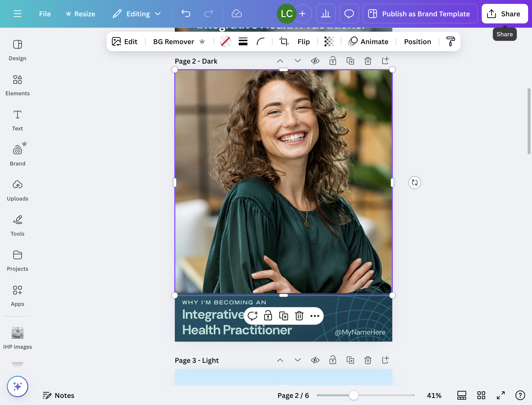
Task: Move Page 3 - Light up
Action: [280, 360]
